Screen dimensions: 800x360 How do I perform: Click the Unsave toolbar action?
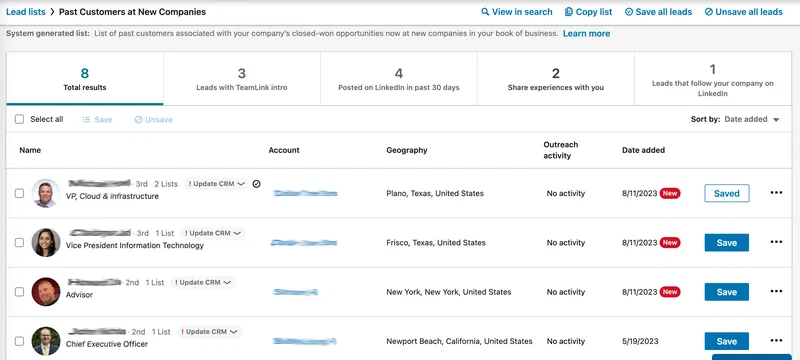tap(154, 120)
